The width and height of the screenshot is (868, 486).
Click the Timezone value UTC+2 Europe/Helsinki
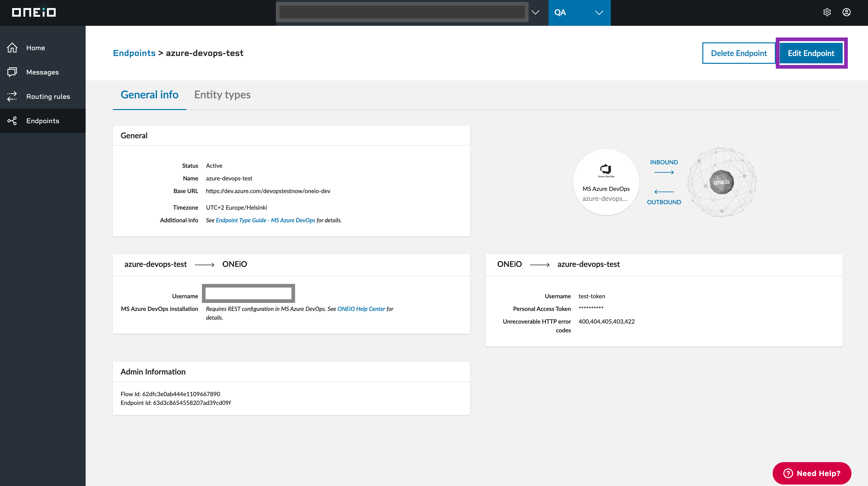pyautogui.click(x=236, y=207)
